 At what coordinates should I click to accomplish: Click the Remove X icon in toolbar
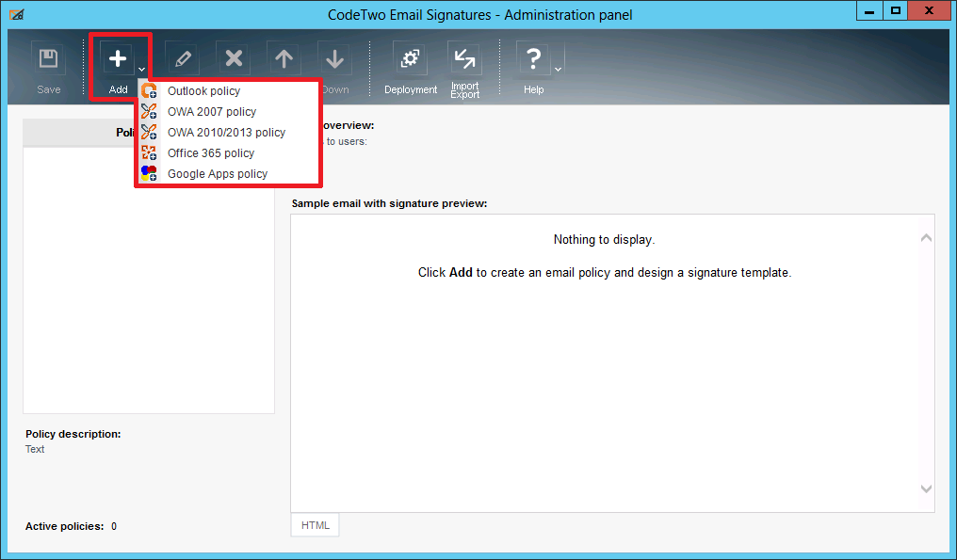[x=234, y=59]
